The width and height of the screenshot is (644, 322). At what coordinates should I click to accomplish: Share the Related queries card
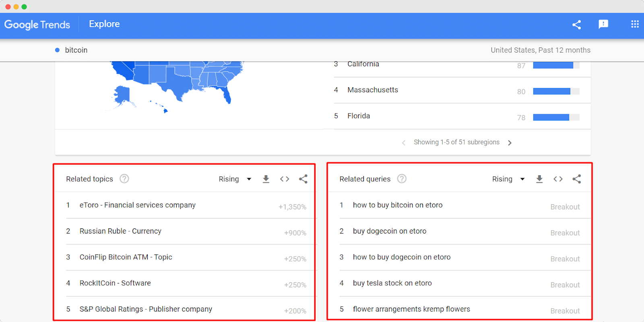point(576,179)
